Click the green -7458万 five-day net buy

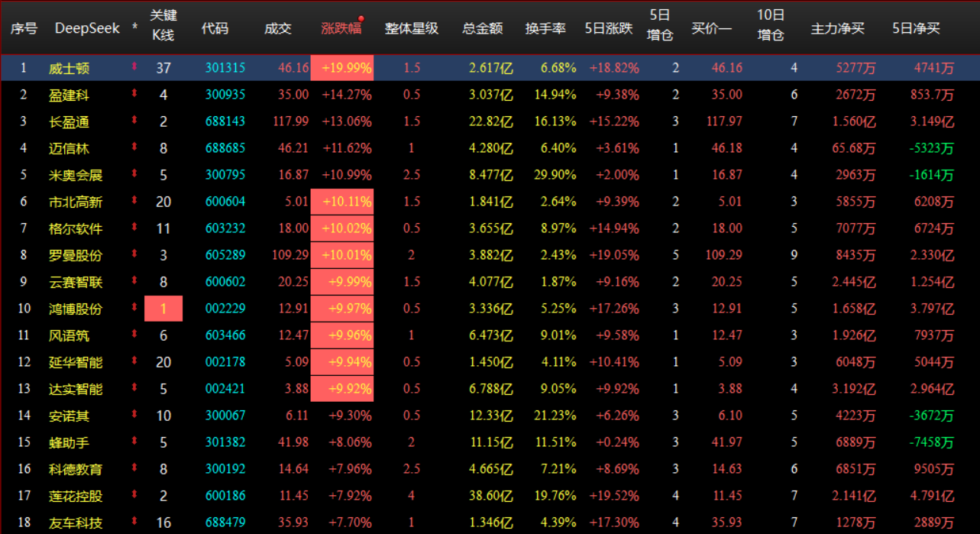[930, 442]
